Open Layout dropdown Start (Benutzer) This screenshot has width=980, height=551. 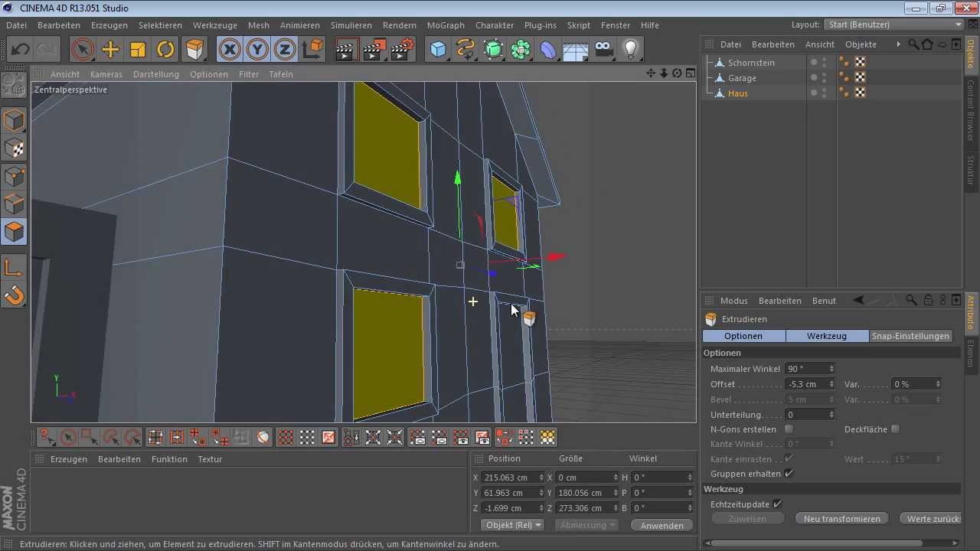[x=894, y=24]
